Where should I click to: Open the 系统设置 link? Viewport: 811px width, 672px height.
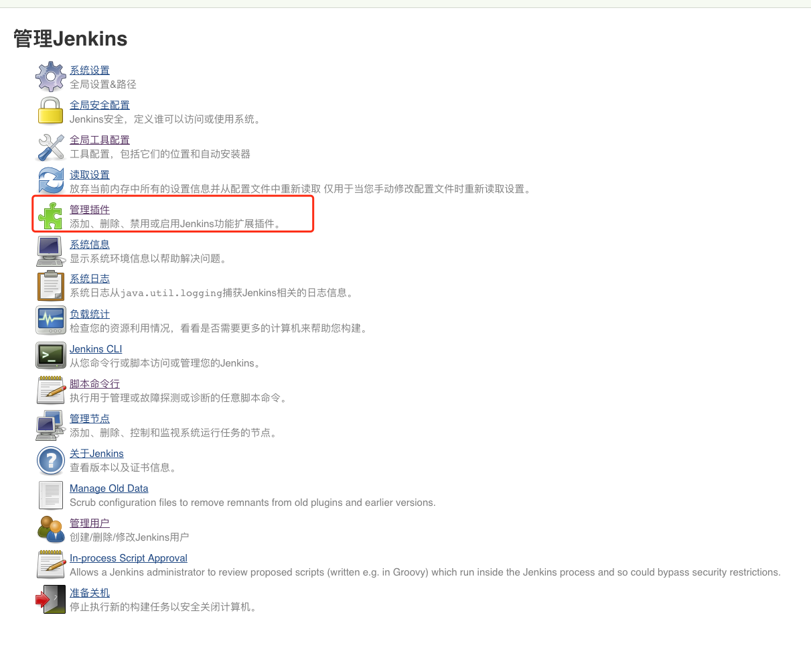coord(90,70)
